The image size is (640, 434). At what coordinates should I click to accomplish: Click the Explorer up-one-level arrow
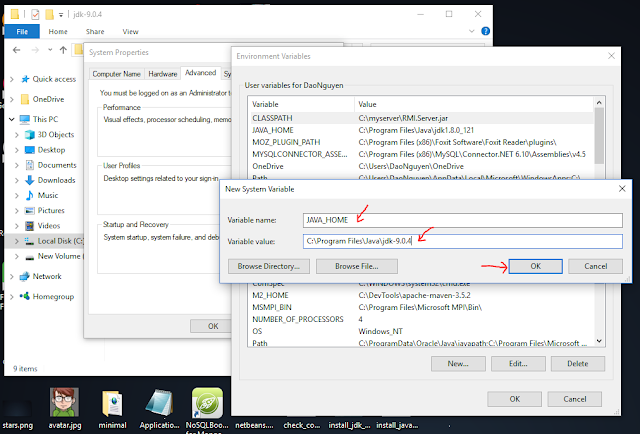pos(63,50)
